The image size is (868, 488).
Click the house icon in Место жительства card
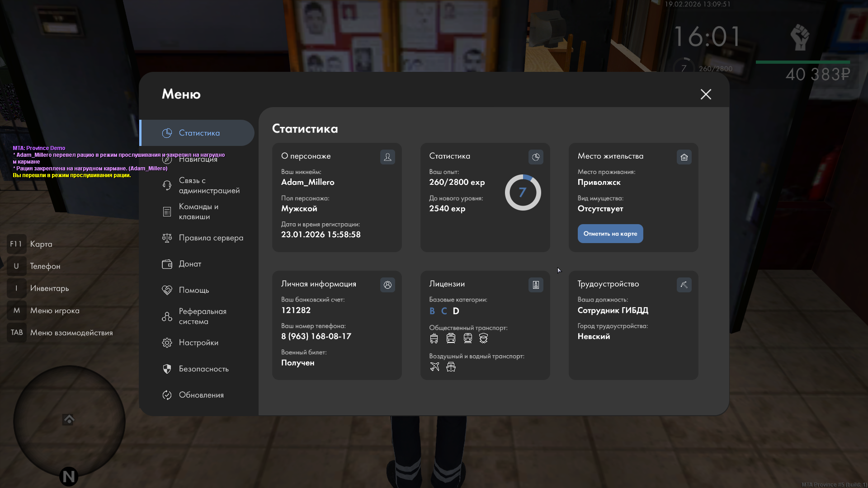click(x=684, y=157)
